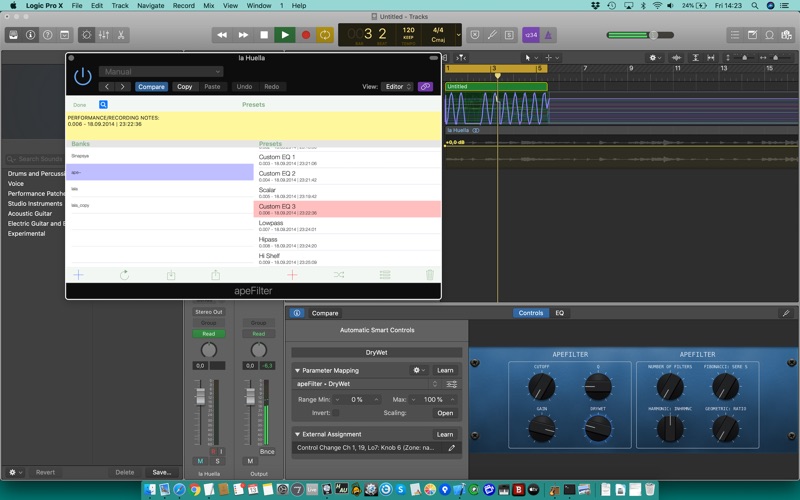Turn the CUTOFF knob in Smart Controls
This screenshot has height=500, width=800.
(541, 386)
